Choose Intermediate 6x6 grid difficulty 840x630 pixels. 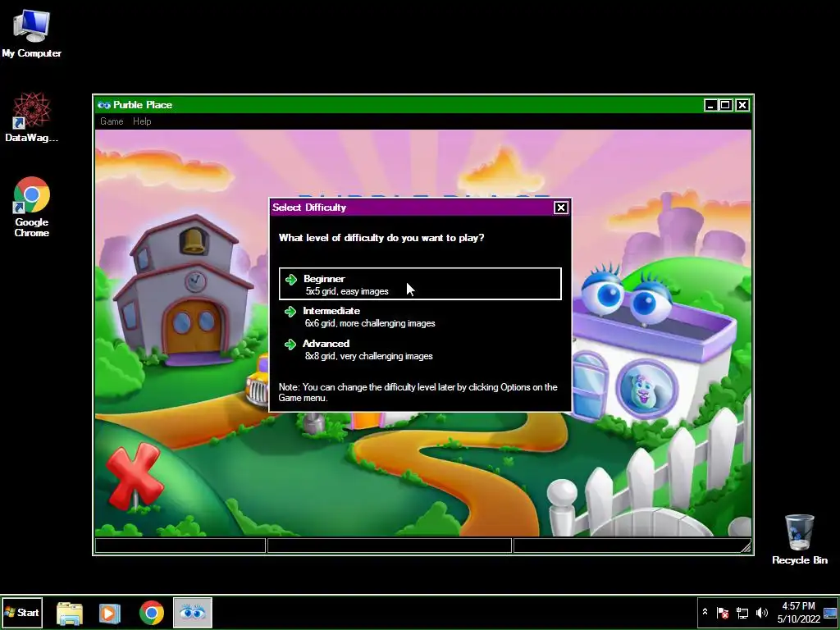pos(420,317)
